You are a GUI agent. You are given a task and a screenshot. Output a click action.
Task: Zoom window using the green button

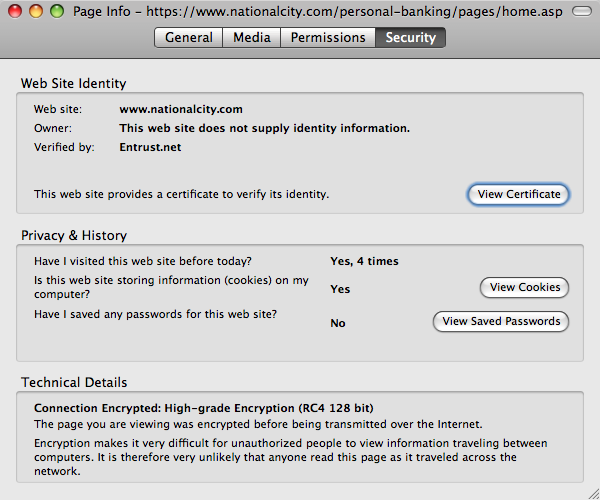click(x=57, y=11)
